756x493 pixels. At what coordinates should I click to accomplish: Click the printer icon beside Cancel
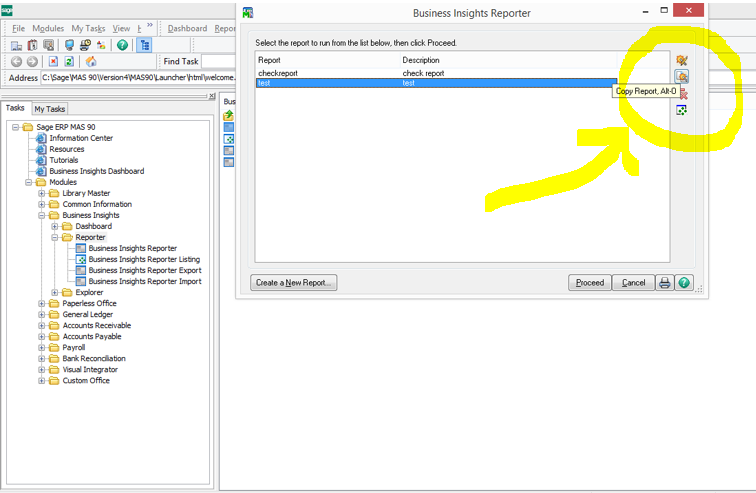(x=664, y=283)
